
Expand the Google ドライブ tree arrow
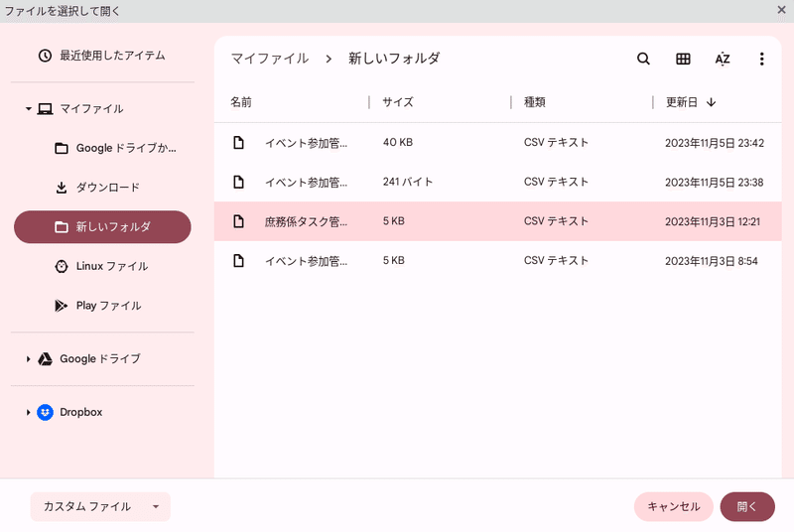tap(29, 359)
